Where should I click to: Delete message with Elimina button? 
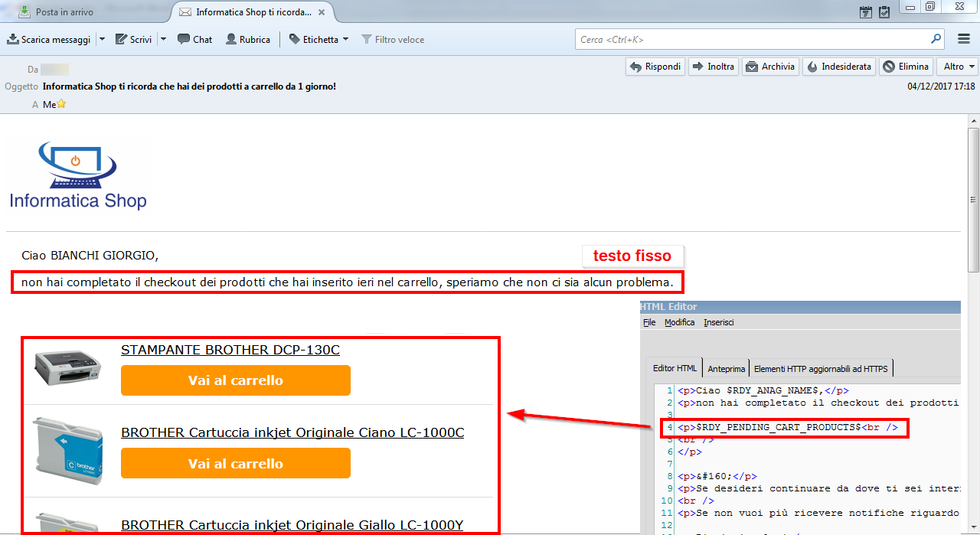pyautogui.click(x=906, y=67)
